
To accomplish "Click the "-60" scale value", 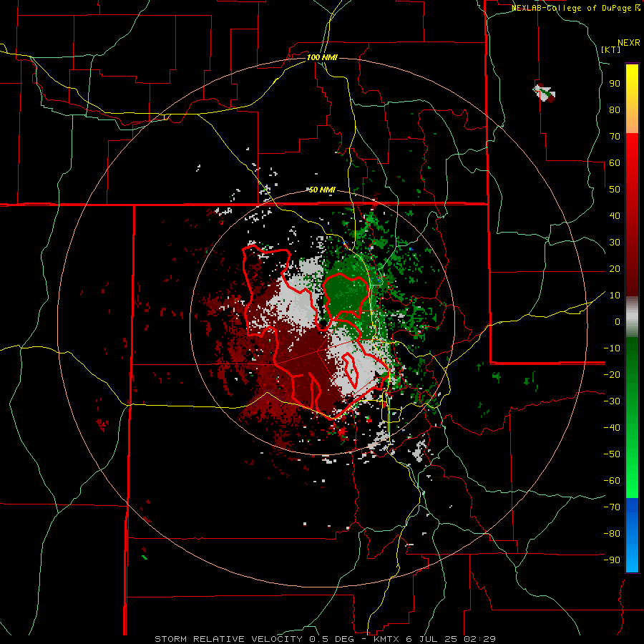I will 612,481.
